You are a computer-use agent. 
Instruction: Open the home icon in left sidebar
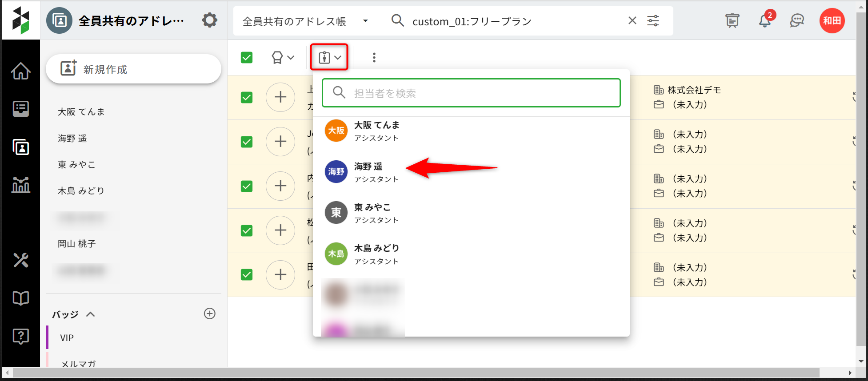(20, 71)
